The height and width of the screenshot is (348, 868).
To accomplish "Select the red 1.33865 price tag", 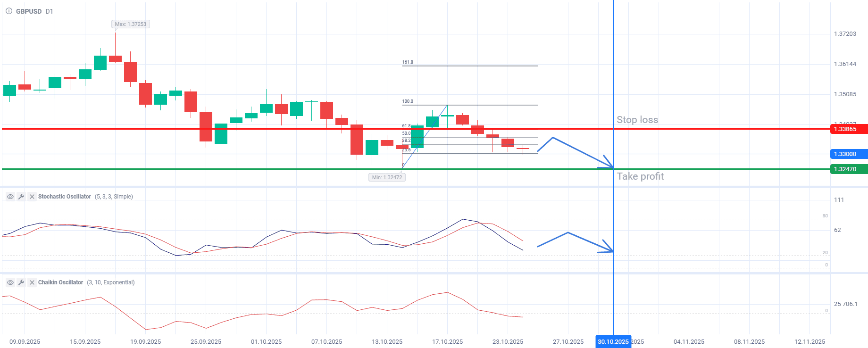I will click(x=848, y=129).
